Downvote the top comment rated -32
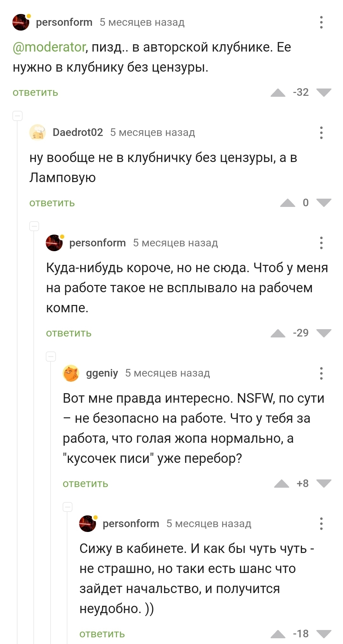This screenshot has width=343, height=644. (324, 93)
